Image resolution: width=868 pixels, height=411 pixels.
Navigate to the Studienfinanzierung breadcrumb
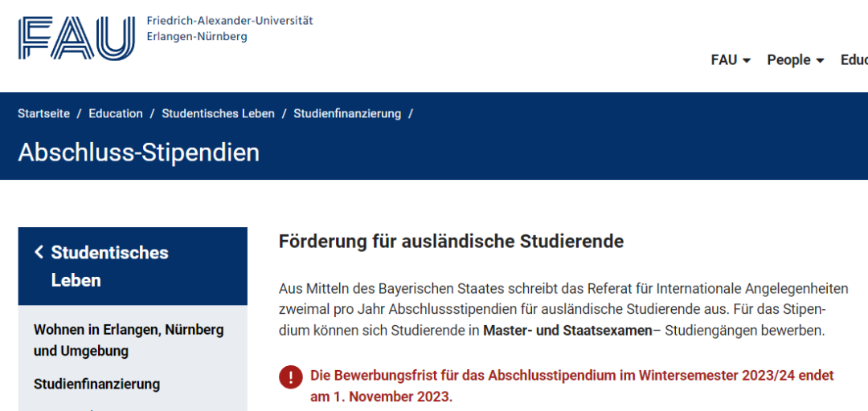coord(347,114)
